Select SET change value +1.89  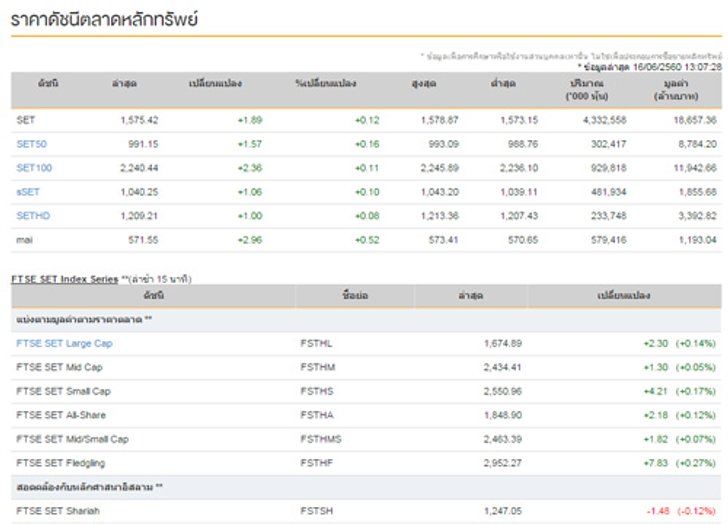click(250, 120)
